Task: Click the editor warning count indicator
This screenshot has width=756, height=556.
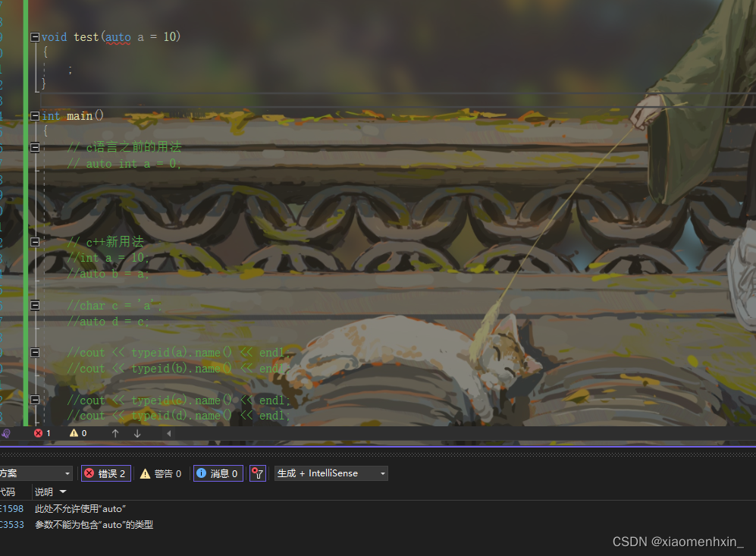Action: [78, 433]
